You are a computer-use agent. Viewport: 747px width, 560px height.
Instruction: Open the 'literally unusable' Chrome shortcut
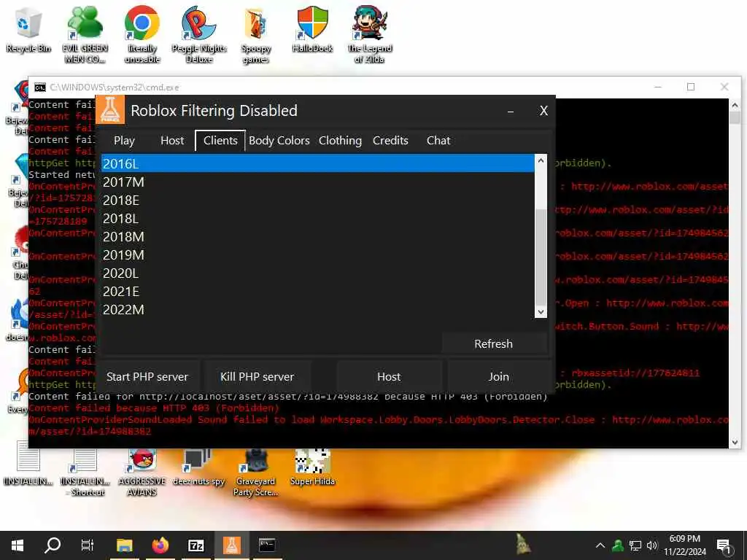[x=142, y=34]
